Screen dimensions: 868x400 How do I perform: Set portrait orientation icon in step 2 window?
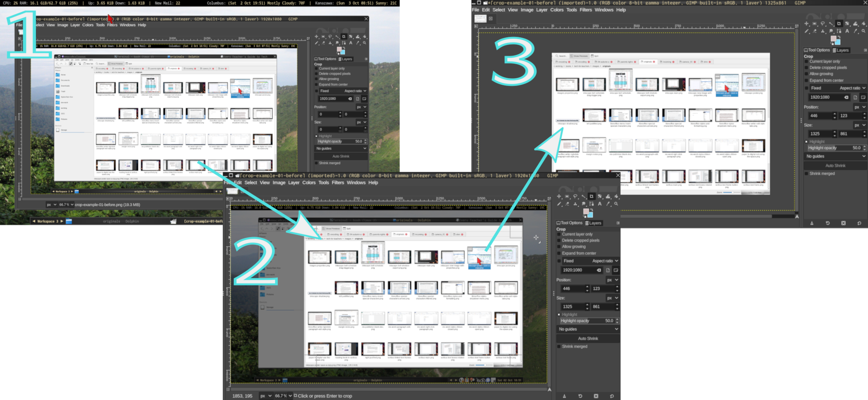click(x=608, y=270)
